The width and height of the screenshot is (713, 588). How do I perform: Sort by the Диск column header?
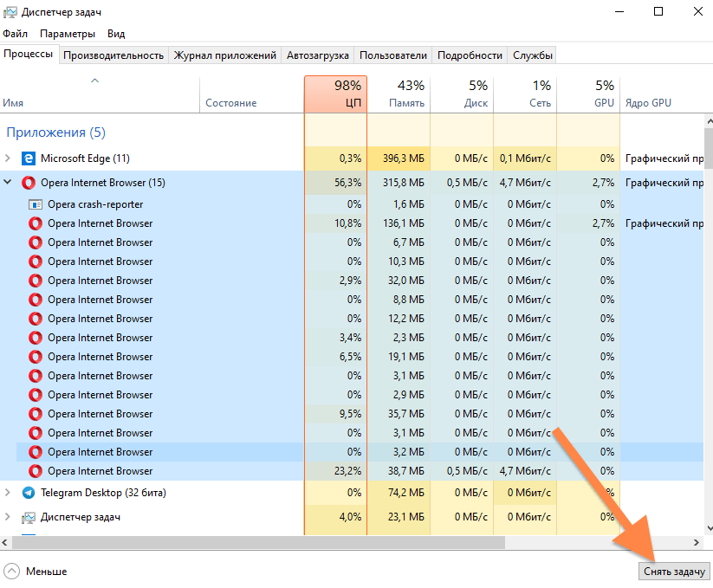coord(462,94)
